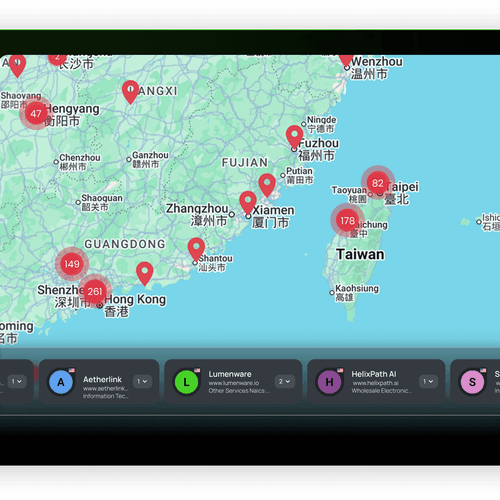
Task: Click 'Wholesale Electronic...' text on HelixPath card
Action: [381, 391]
